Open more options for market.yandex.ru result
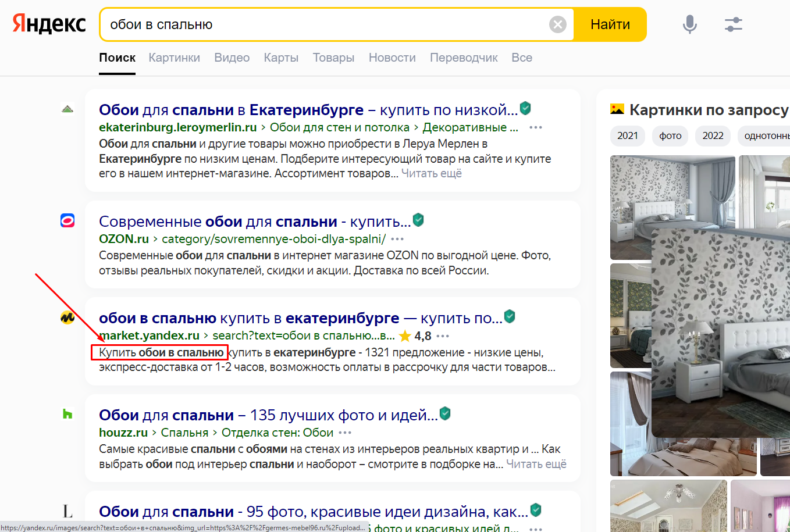Viewport: 790px width, 532px height. click(x=443, y=336)
